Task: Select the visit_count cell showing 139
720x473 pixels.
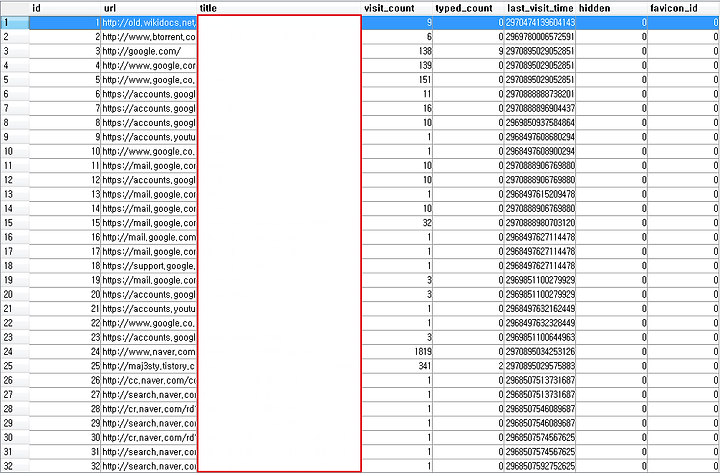Action: pyautogui.click(x=397, y=65)
